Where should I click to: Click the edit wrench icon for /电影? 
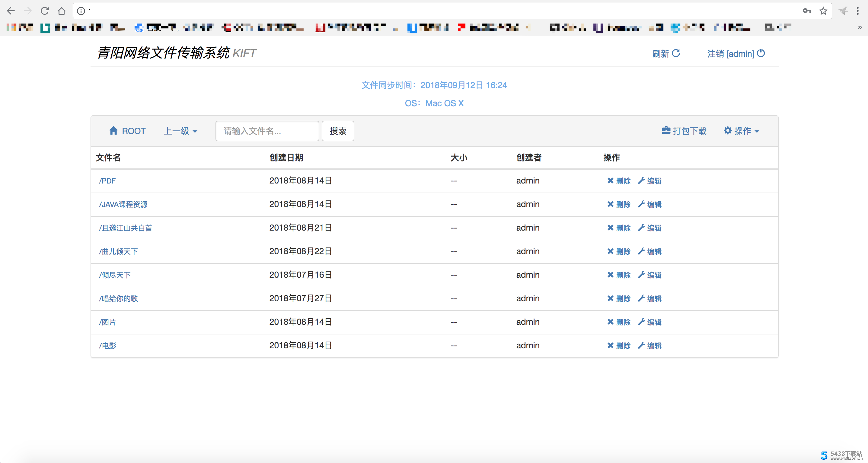pyautogui.click(x=642, y=345)
